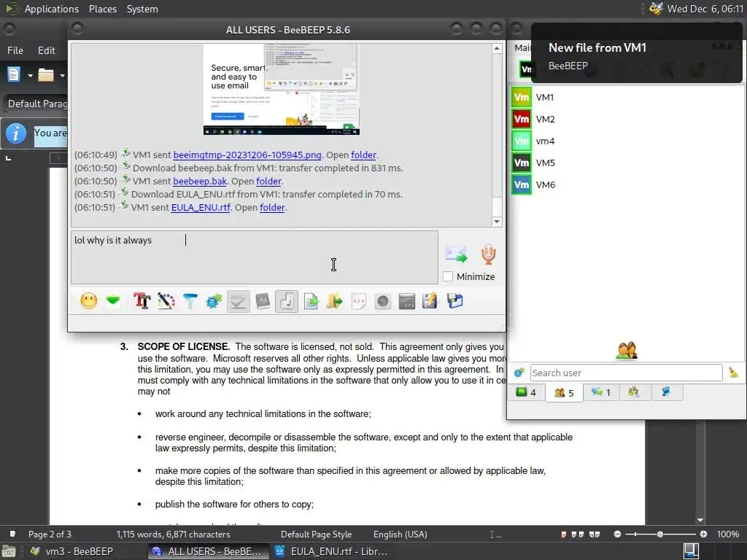Click the BeeBEEP bee tray icon
The height and width of the screenshot is (560, 747).
[x=656, y=9]
